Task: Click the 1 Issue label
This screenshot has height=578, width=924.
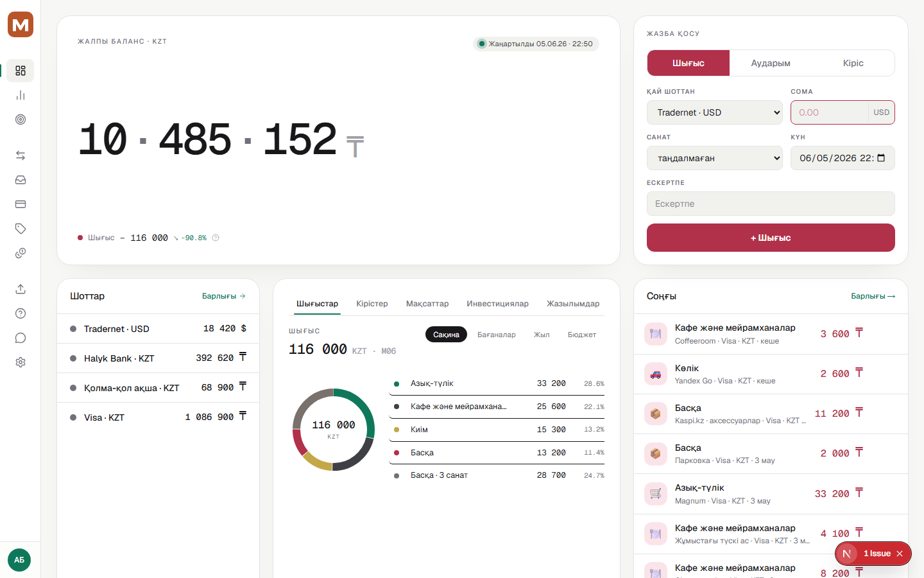Action: (877, 554)
